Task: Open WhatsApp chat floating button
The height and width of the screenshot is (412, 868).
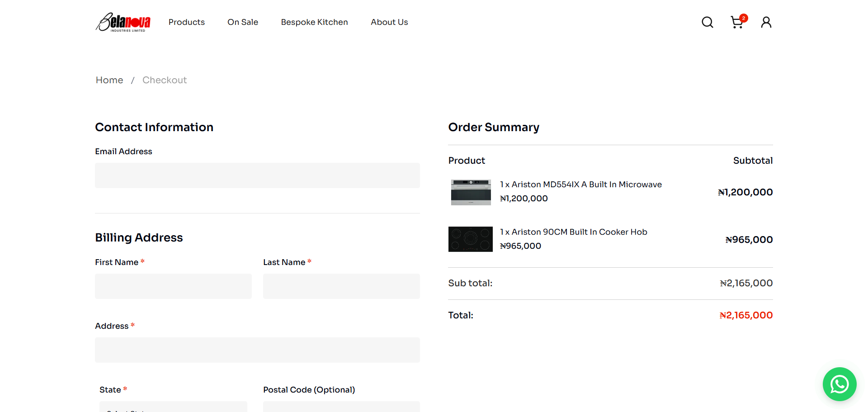Action: tap(839, 384)
